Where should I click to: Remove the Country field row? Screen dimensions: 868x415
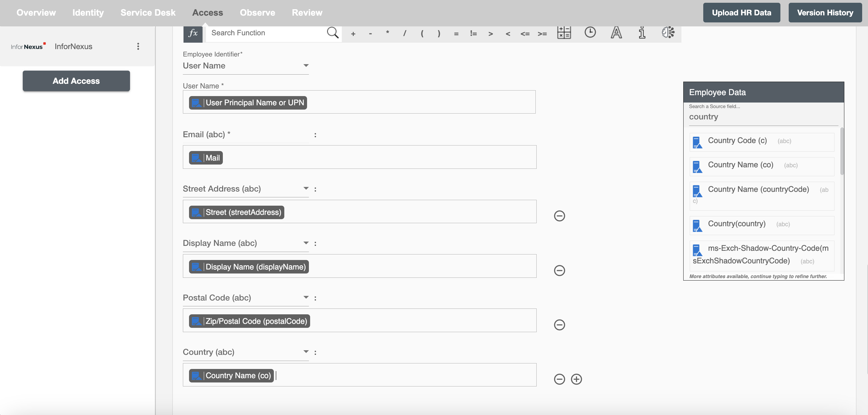559,379
